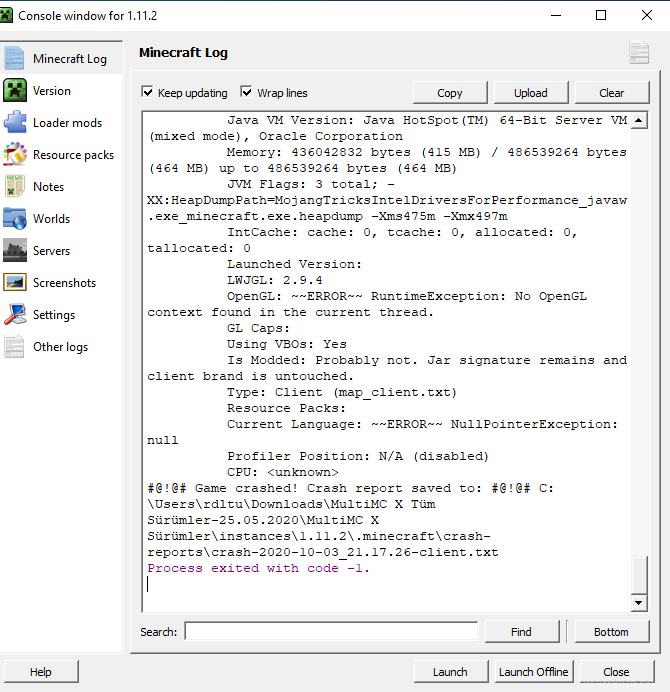The width and height of the screenshot is (670, 692).
Task: Click the 'Java VM Version' log line
Action: [427, 120]
